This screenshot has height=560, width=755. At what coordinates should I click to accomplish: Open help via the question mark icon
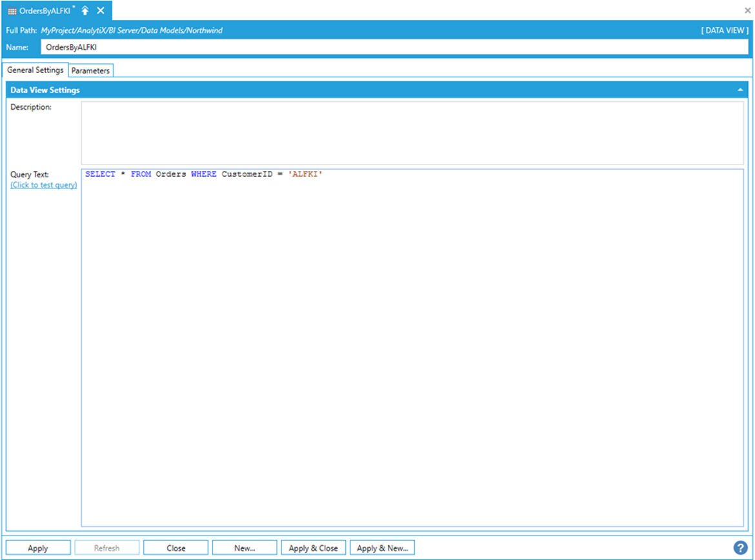[740, 548]
